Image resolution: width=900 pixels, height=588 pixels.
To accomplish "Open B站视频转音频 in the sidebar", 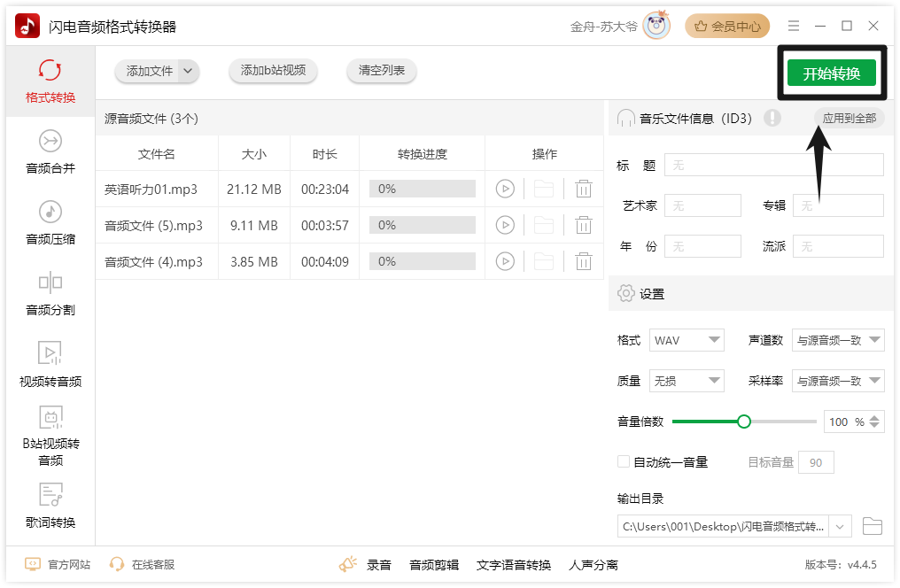I will [50, 436].
